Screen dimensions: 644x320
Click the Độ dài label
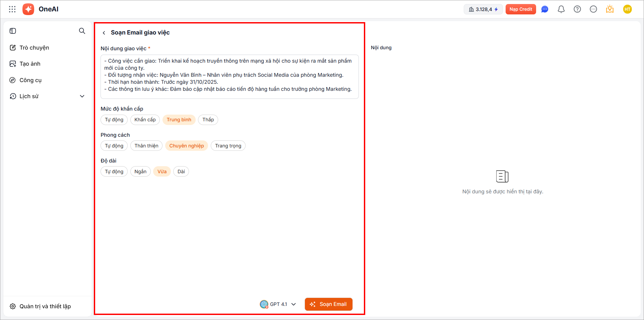pyautogui.click(x=109, y=161)
